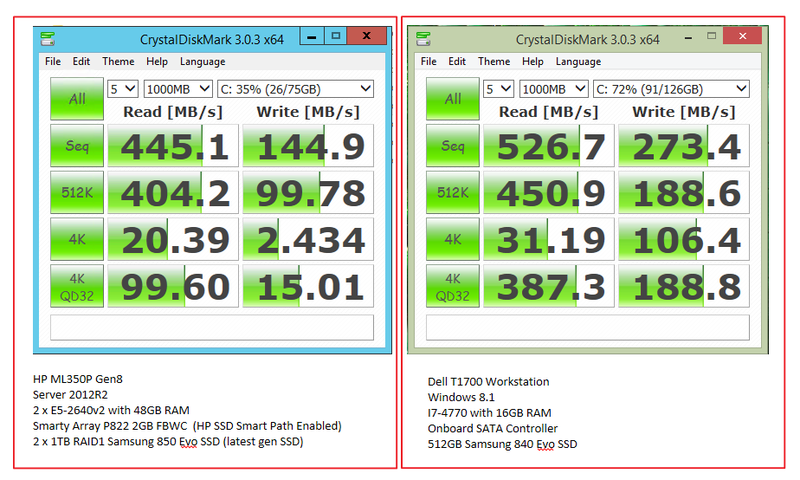Open the Theme menu in the right window
Viewport: 800px width, 480px height.
[x=494, y=61]
